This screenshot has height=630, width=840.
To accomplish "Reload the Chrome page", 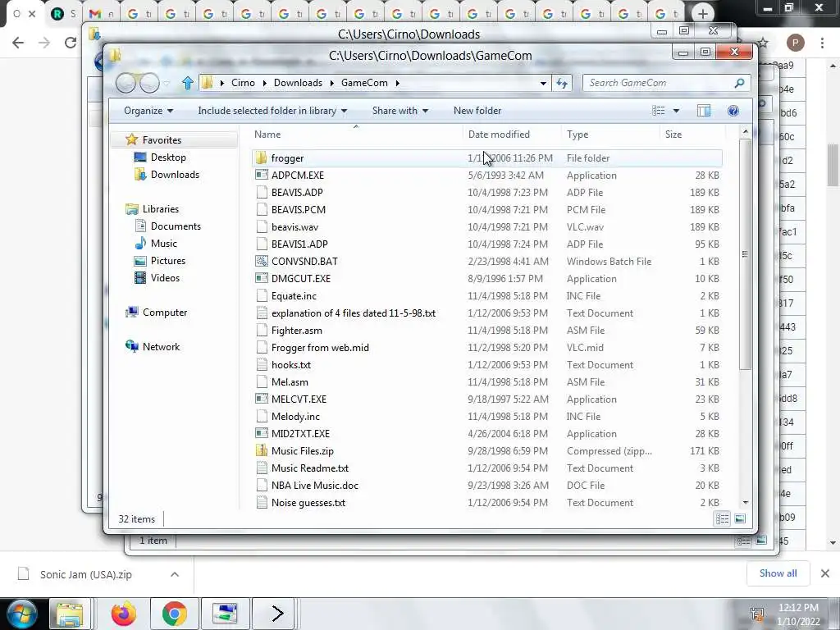I will coord(71,43).
